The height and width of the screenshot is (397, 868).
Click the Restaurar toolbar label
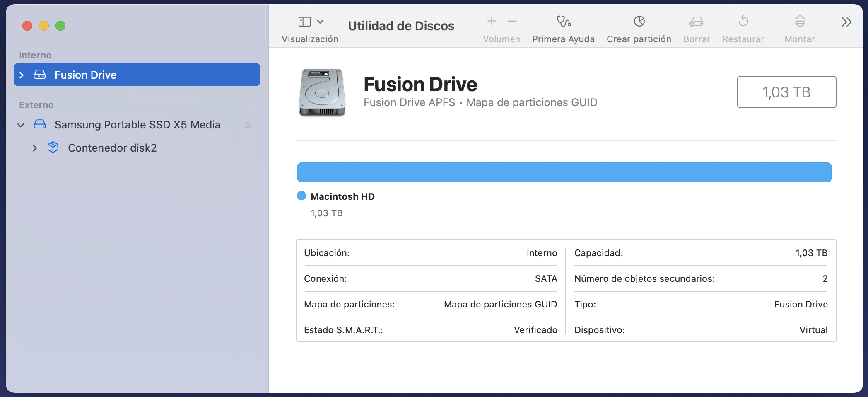click(x=743, y=39)
